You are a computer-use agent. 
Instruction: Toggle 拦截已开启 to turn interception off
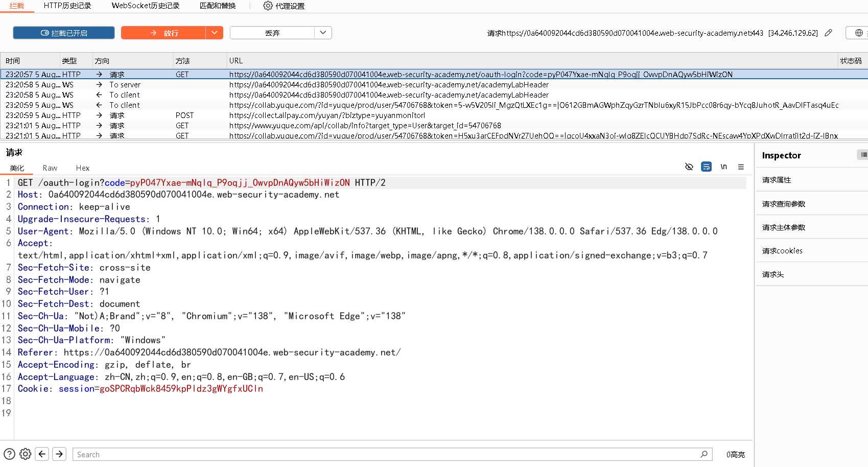click(x=63, y=32)
